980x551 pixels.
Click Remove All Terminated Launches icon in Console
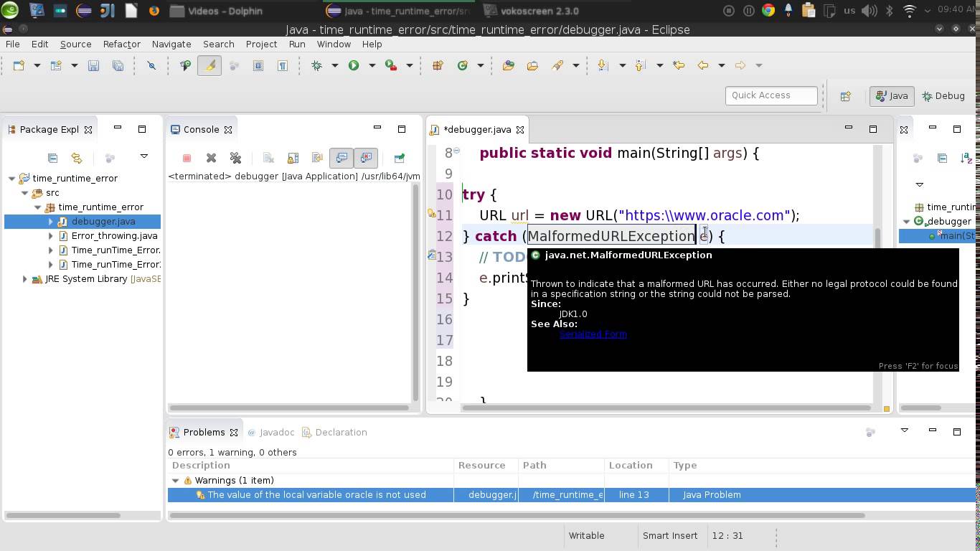coord(235,158)
